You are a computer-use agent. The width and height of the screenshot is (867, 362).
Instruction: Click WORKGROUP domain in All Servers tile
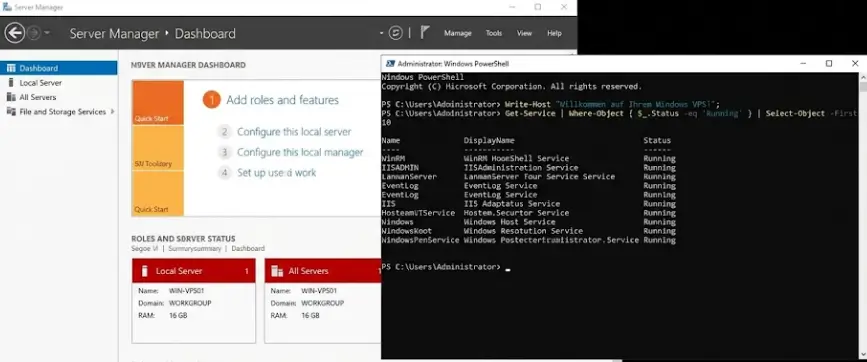[322, 303]
